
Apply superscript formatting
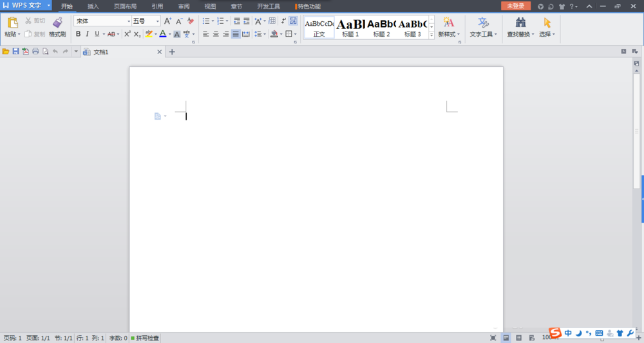point(128,34)
